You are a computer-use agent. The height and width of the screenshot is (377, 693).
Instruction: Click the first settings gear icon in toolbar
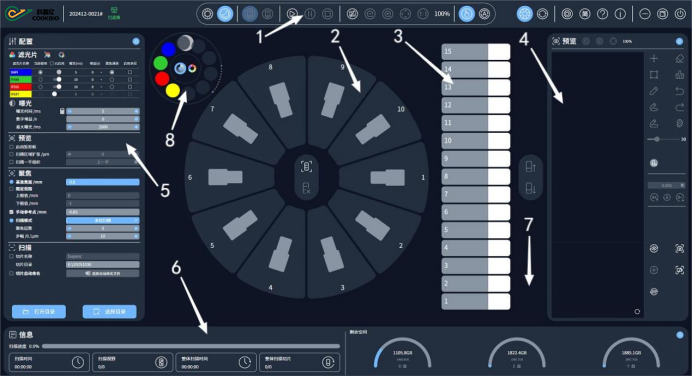[x=207, y=14]
